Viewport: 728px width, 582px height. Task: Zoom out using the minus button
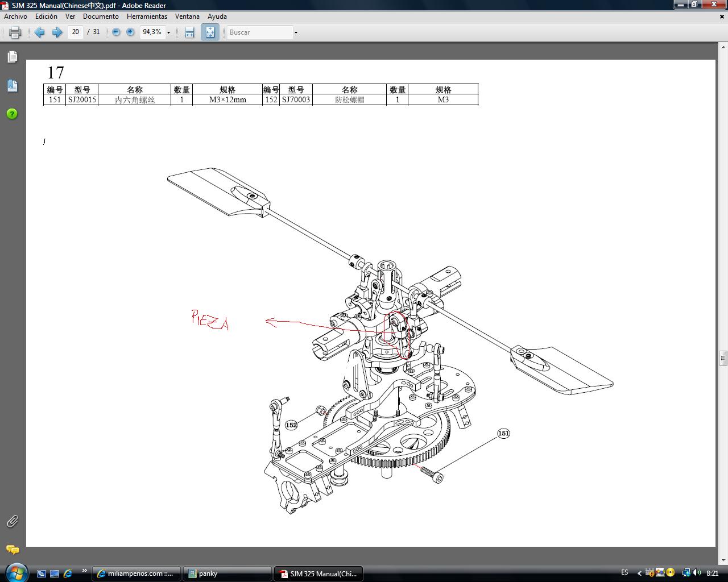(x=116, y=32)
